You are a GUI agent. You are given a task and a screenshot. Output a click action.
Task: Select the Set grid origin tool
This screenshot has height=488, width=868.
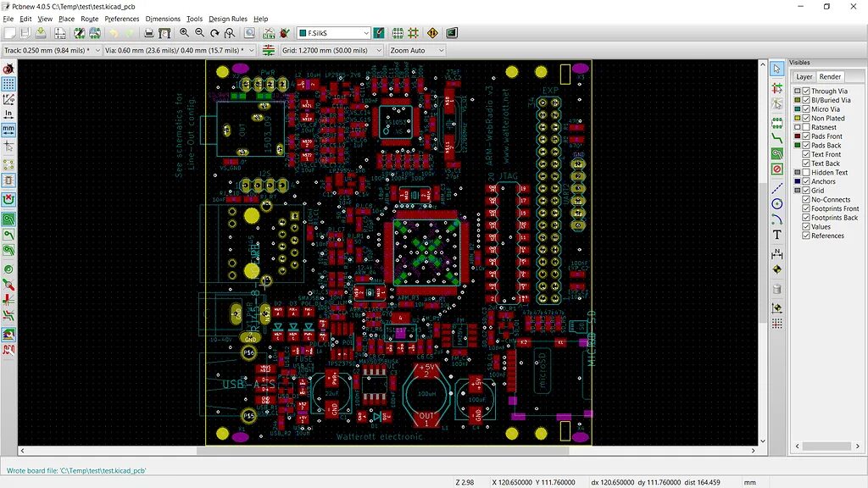point(777,324)
